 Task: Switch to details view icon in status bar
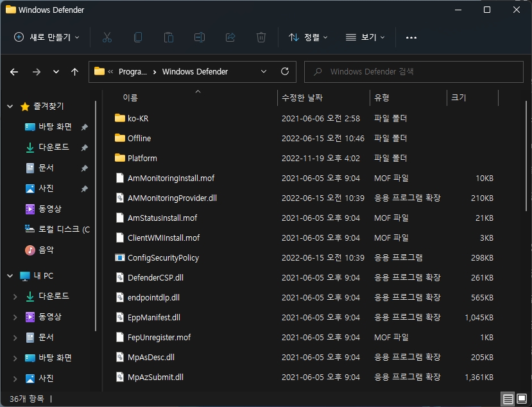pos(508,399)
